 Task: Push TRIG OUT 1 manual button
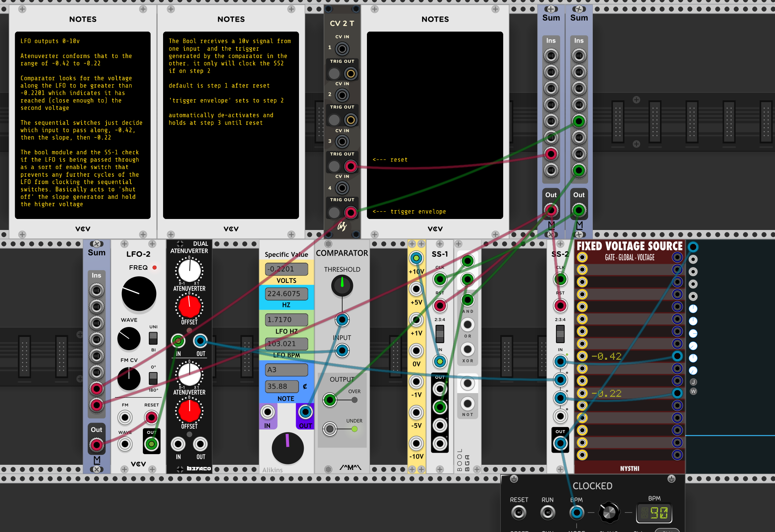(x=334, y=74)
